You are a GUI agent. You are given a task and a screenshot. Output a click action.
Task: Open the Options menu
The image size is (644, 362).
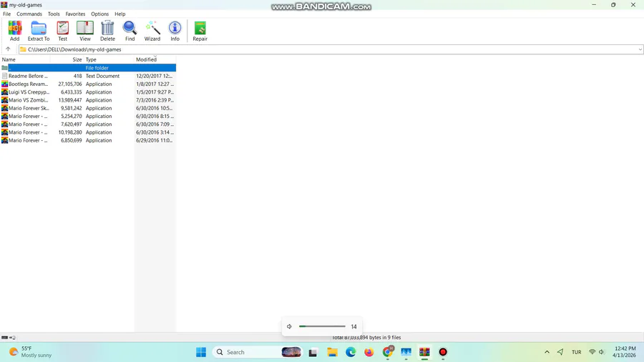click(x=99, y=14)
